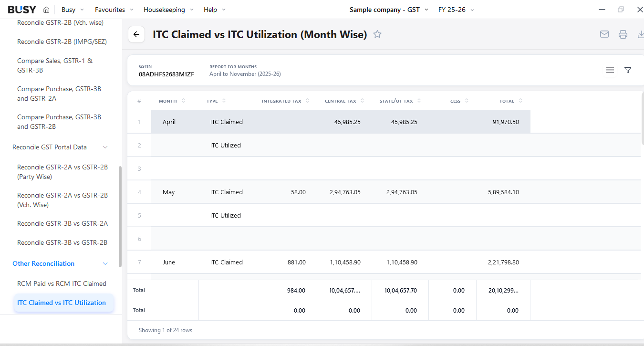644x346 pixels.
Task: Open Reconcile GSTR-2A vs GSTR-2B (Vch. Wise)
Action: click(x=62, y=200)
